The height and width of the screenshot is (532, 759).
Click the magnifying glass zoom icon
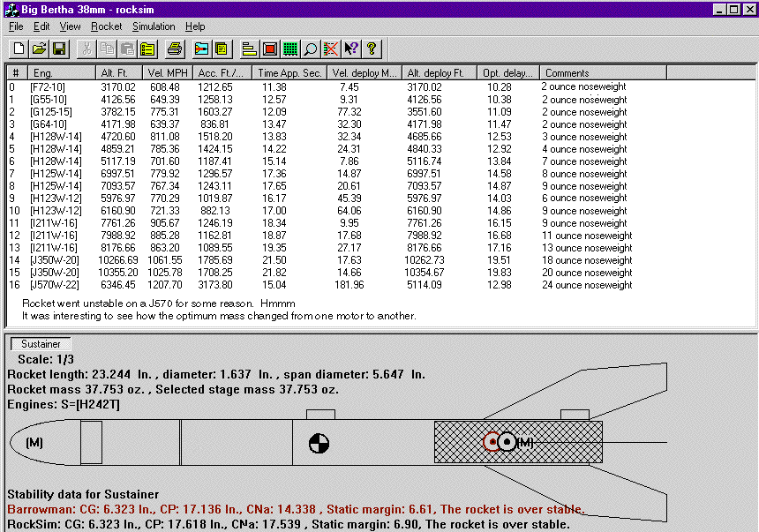311,49
